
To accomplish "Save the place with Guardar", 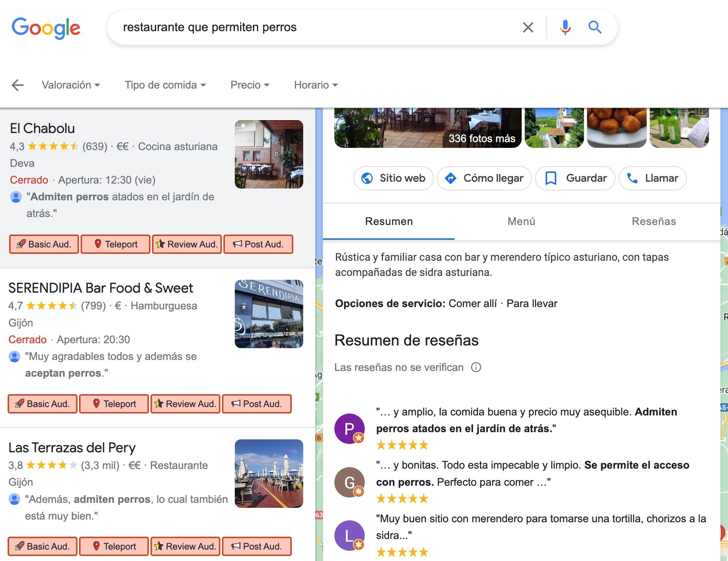I will point(575,178).
